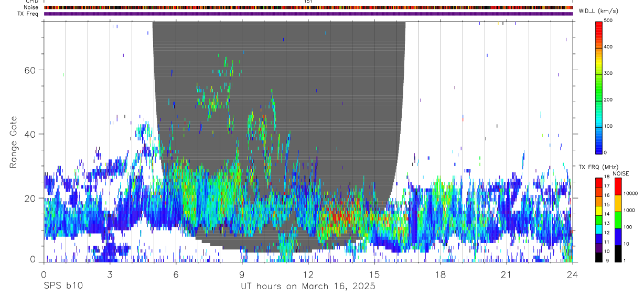Screen dimensions: 644x297
Task: Click the hour tick label "9" on the time axis
Action: pyautogui.click(x=242, y=275)
